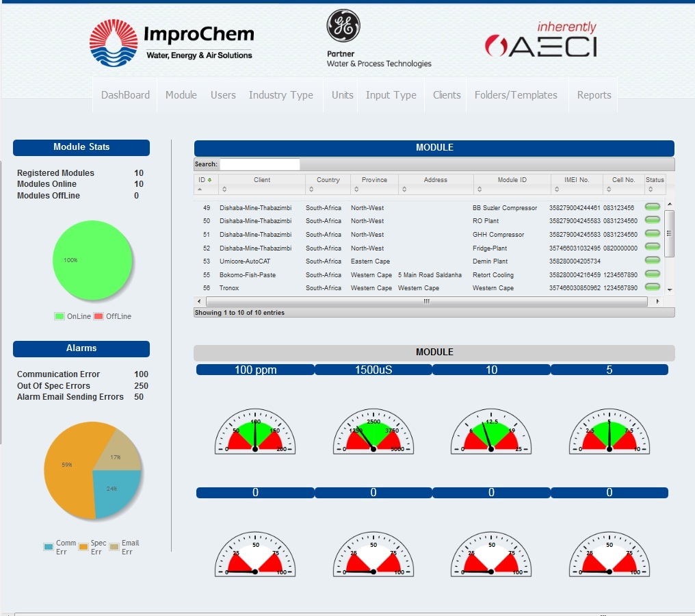
Task: Toggle the OffLine legend entry
Action: [x=112, y=316]
